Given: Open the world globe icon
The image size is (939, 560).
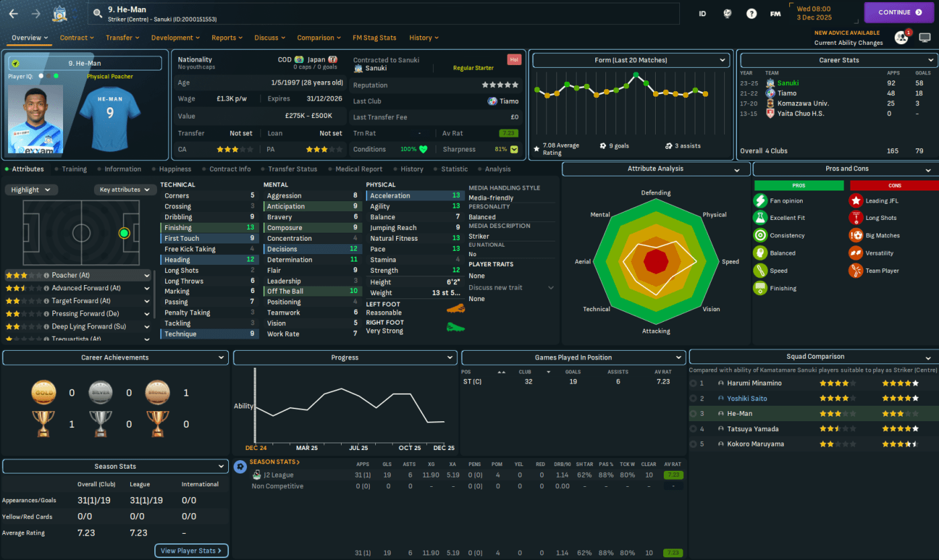Looking at the screenshot, I should click(x=727, y=13).
